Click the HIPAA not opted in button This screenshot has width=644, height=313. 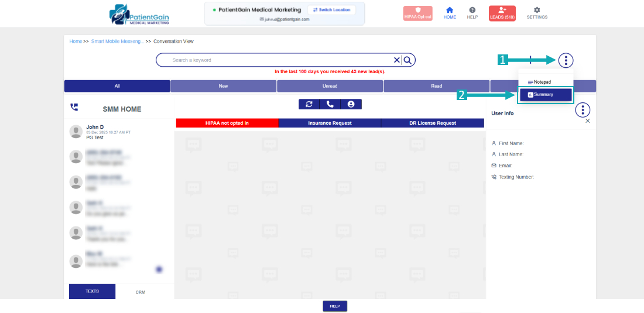point(227,123)
